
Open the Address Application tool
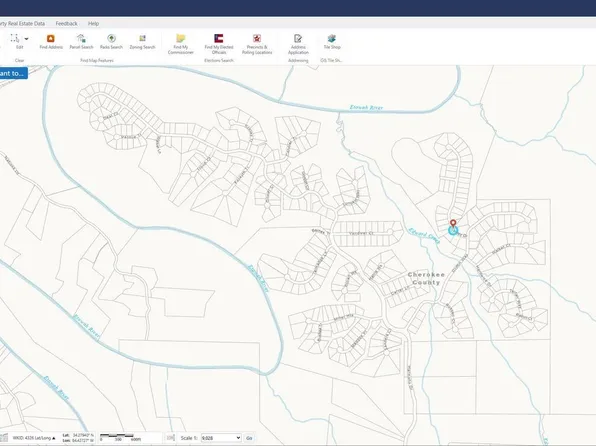[x=298, y=44]
